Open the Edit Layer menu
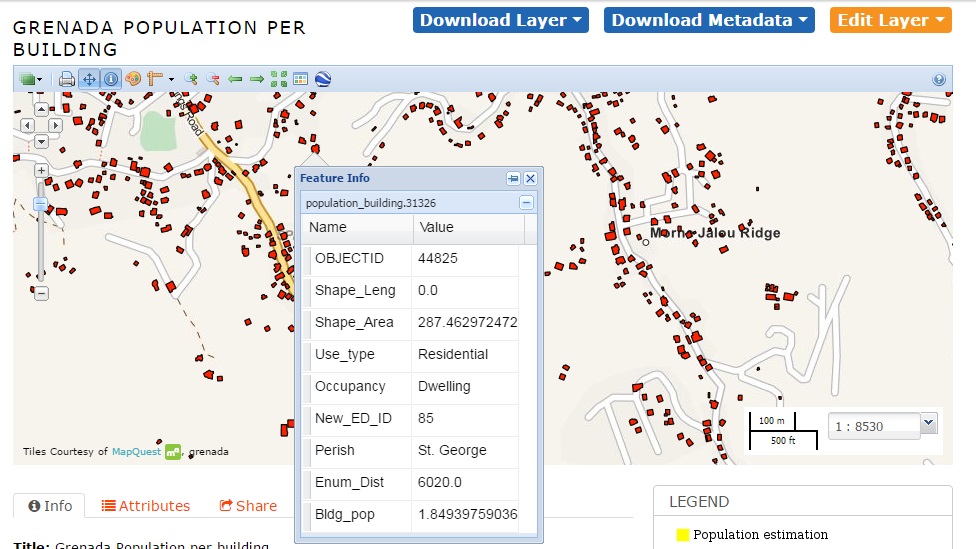Viewport: 976px width, 549px height. [890, 20]
